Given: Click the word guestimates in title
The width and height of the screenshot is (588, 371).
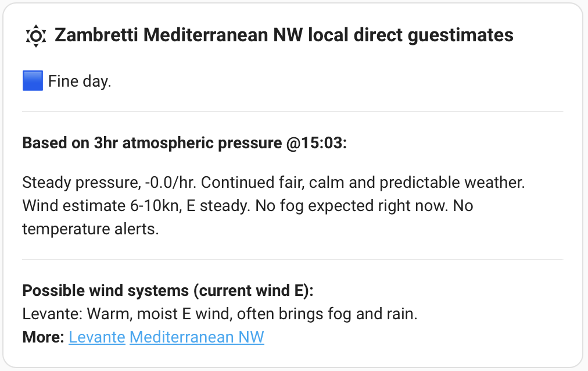Looking at the screenshot, I should pos(461,35).
